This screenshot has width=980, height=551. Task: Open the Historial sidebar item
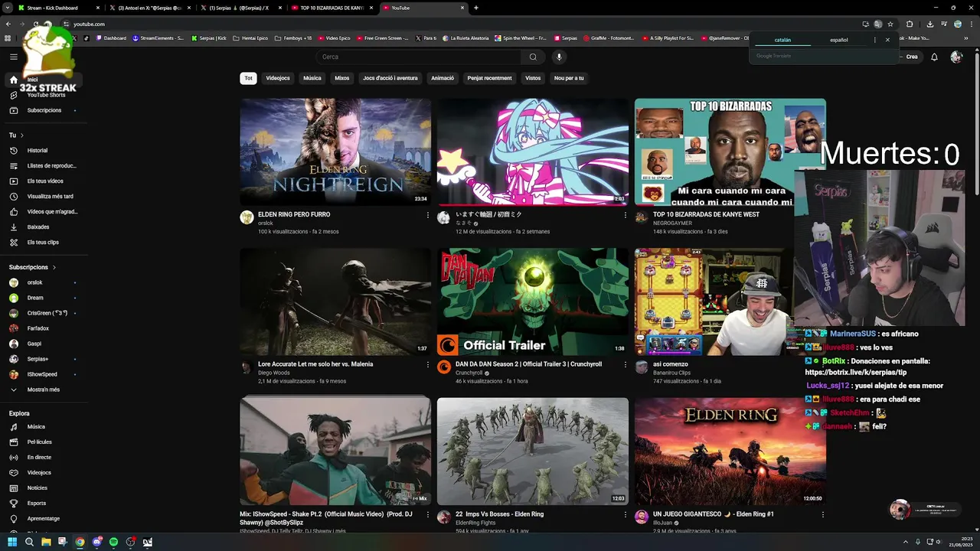pos(44,151)
